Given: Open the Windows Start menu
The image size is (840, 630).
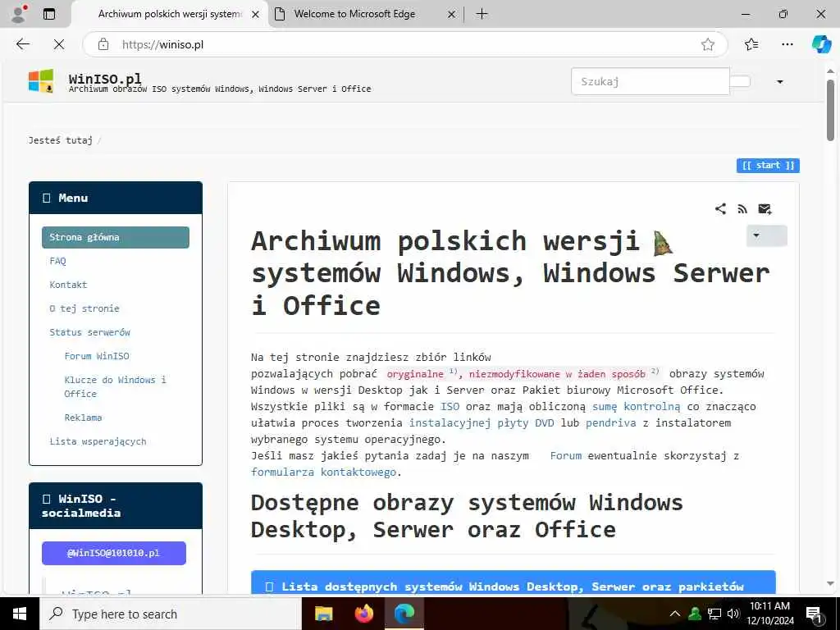Looking at the screenshot, I should [20, 614].
